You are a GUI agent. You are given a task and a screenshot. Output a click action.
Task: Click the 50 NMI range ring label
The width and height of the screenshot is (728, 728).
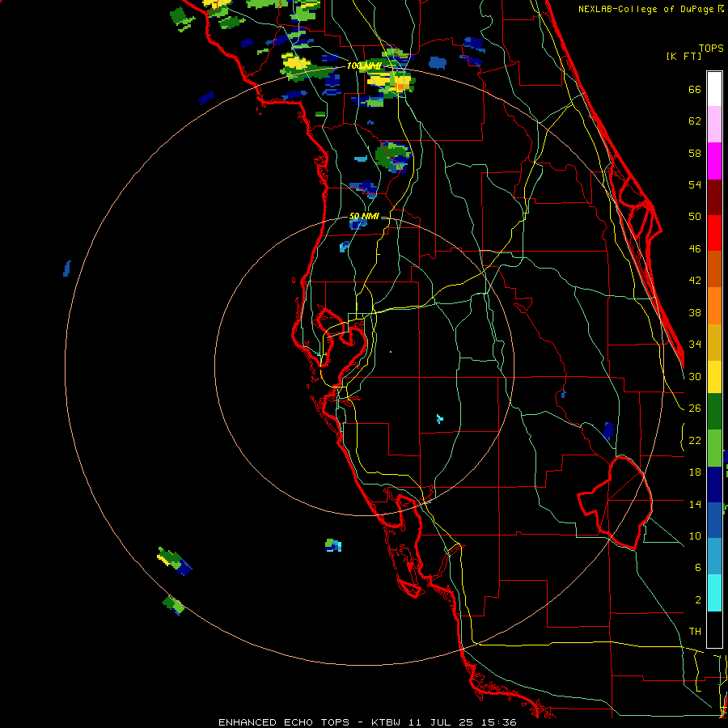pos(364,216)
